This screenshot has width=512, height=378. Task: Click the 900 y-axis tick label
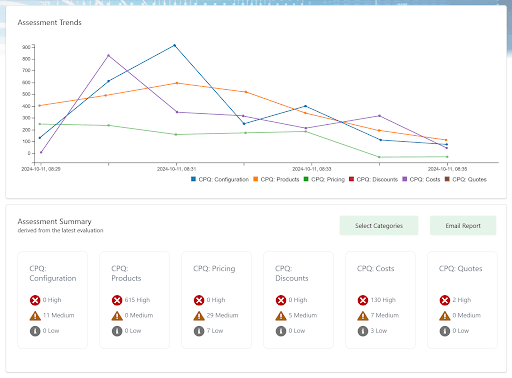[x=26, y=47]
